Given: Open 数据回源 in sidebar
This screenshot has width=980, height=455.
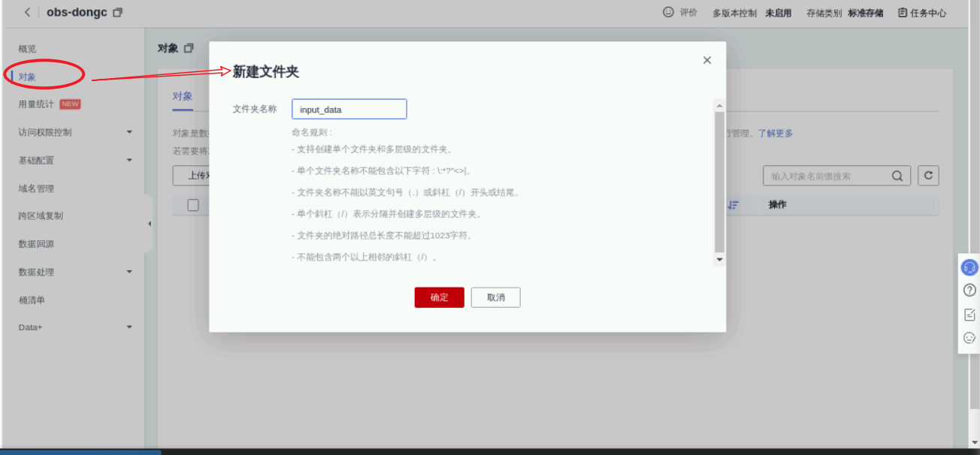Looking at the screenshot, I should coord(36,244).
